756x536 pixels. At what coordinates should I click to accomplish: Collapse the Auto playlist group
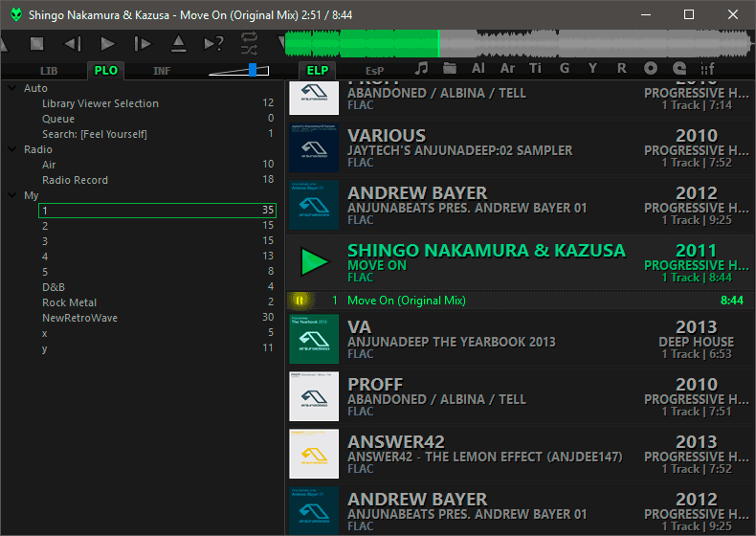11,88
